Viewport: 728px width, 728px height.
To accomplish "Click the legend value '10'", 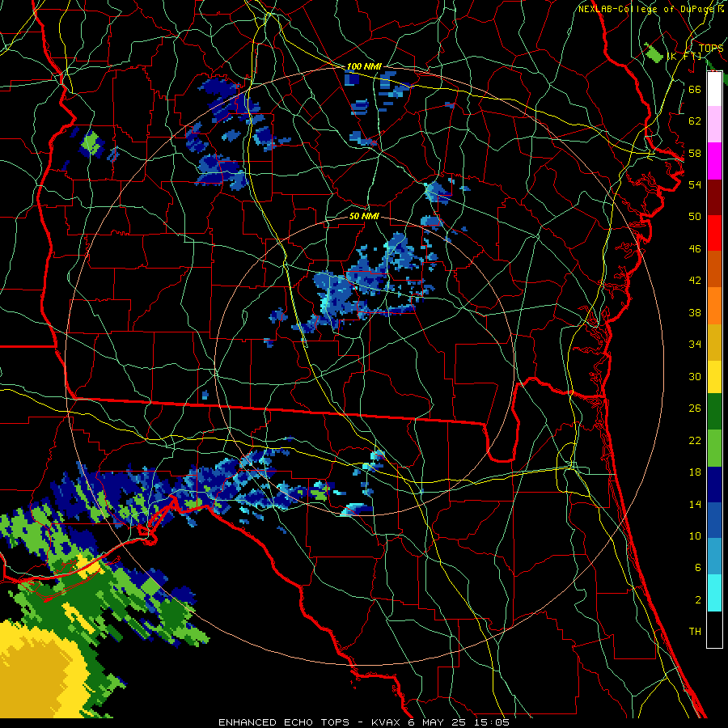I will (x=695, y=536).
